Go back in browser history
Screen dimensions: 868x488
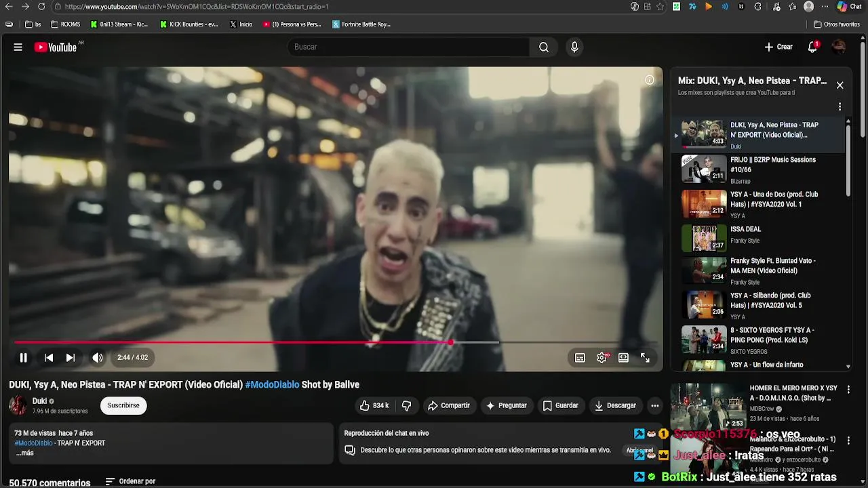(x=9, y=7)
